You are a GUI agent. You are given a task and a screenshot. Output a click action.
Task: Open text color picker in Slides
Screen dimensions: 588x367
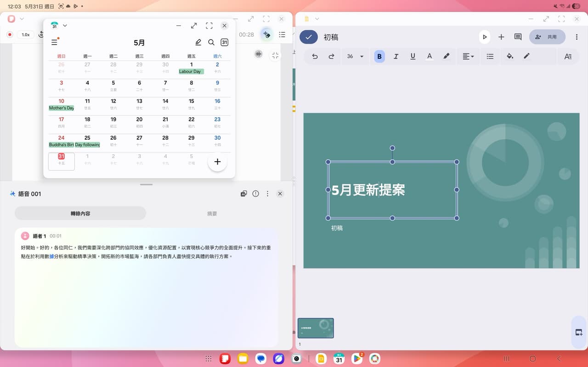(430, 56)
